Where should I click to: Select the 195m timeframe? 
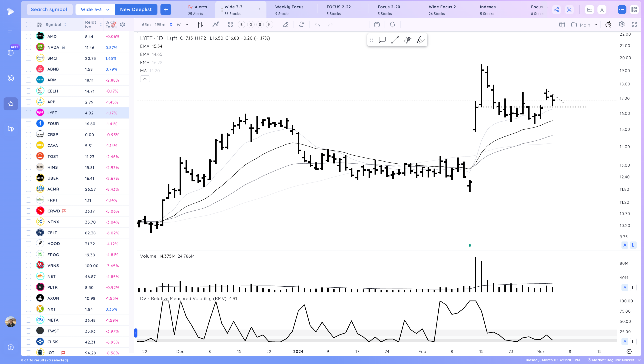[160, 25]
